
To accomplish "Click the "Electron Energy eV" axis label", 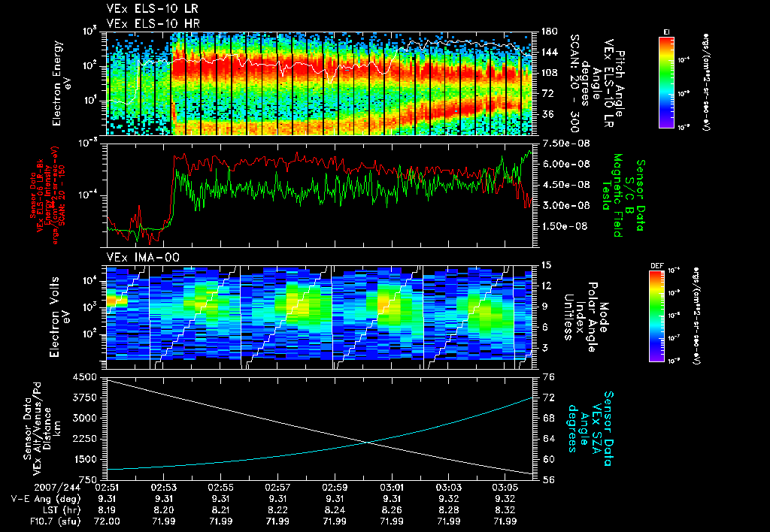I will point(62,83).
